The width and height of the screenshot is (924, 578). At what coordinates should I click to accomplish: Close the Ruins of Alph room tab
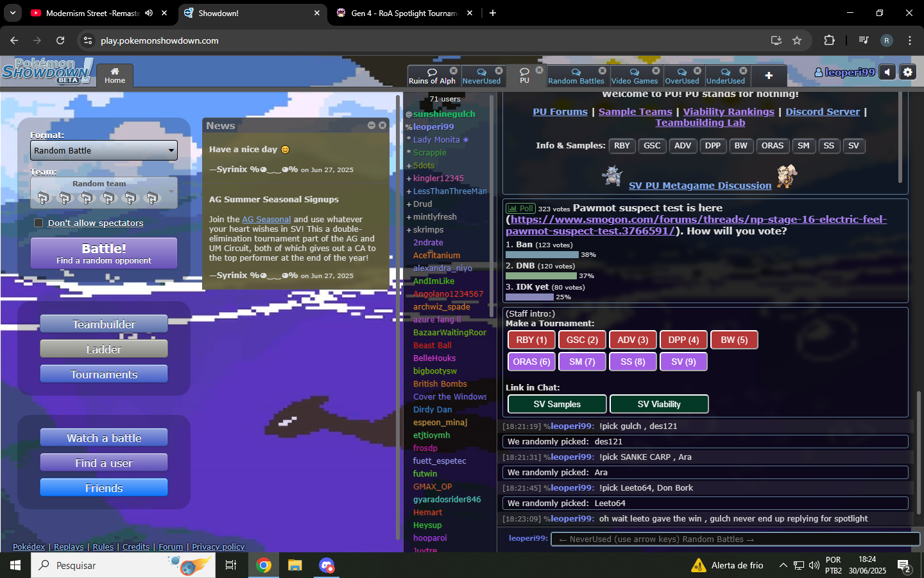(x=454, y=71)
